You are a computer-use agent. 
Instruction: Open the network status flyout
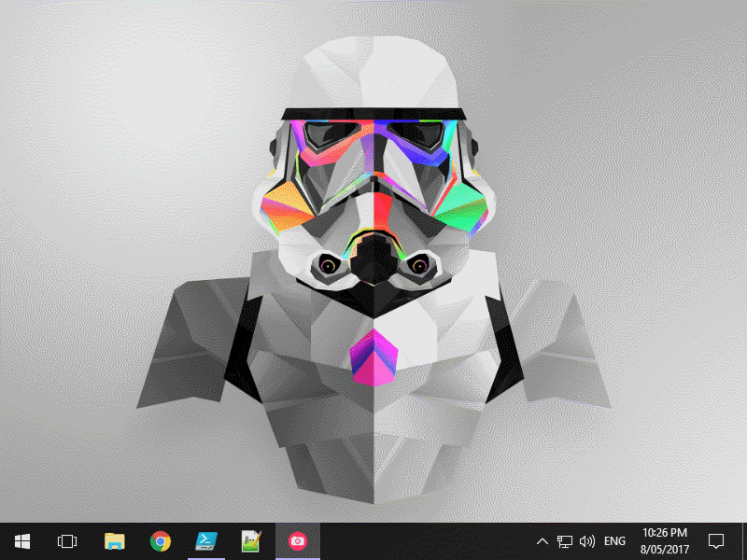coord(564,540)
